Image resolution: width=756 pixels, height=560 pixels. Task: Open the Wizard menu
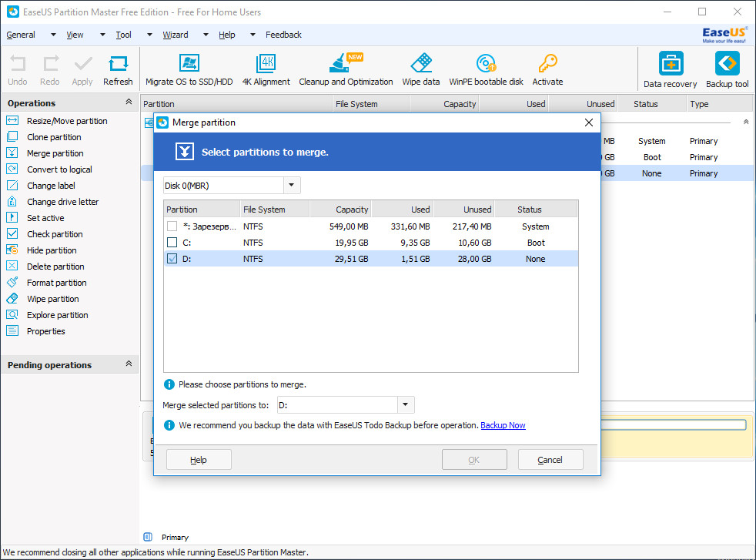click(x=176, y=35)
